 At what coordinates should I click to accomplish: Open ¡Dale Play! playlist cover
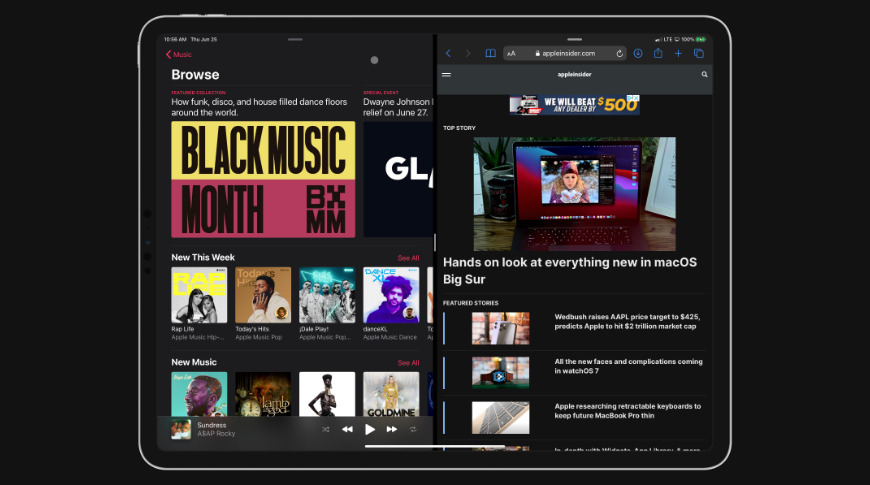tap(327, 295)
